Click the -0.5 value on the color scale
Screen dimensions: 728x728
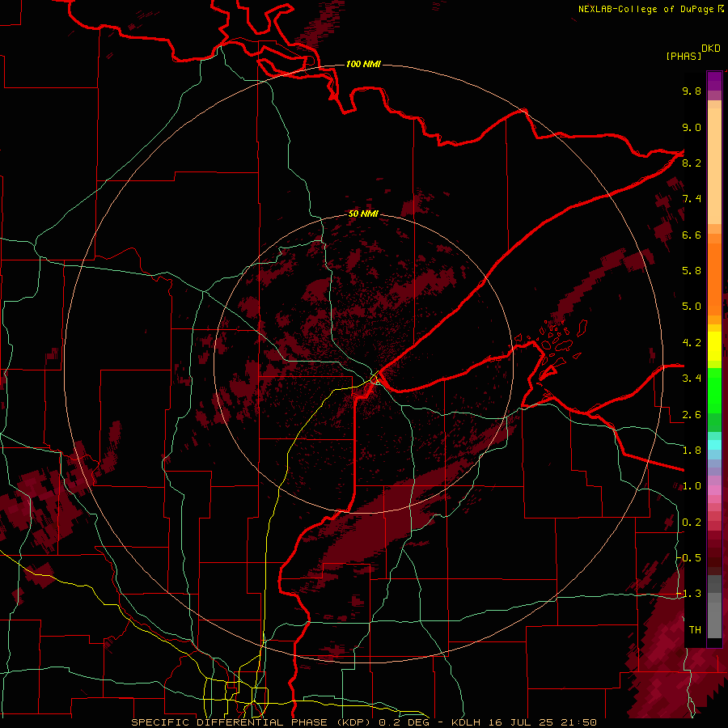click(689, 558)
